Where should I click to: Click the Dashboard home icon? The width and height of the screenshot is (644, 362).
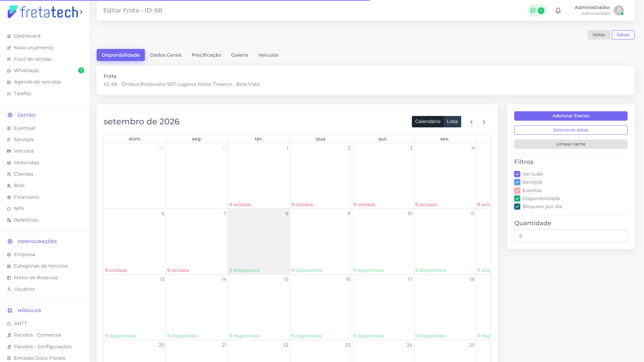point(9,36)
